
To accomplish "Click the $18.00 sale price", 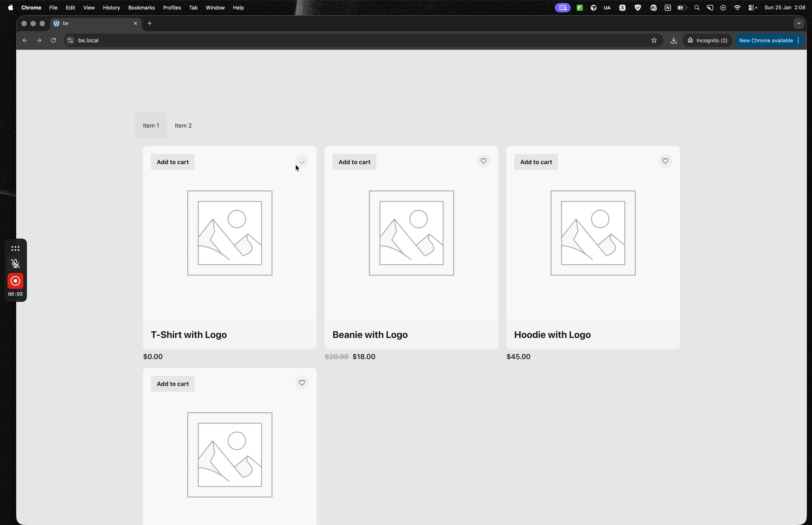I will pyautogui.click(x=364, y=357).
